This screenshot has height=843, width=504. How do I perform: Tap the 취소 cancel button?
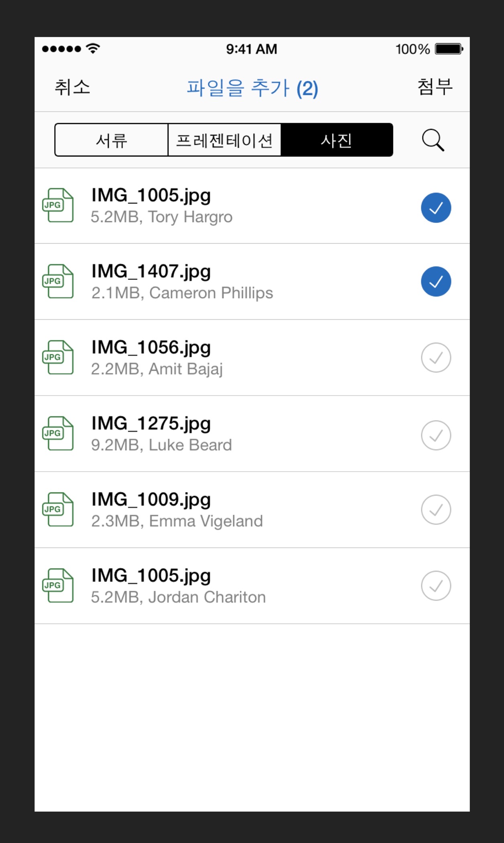[73, 87]
